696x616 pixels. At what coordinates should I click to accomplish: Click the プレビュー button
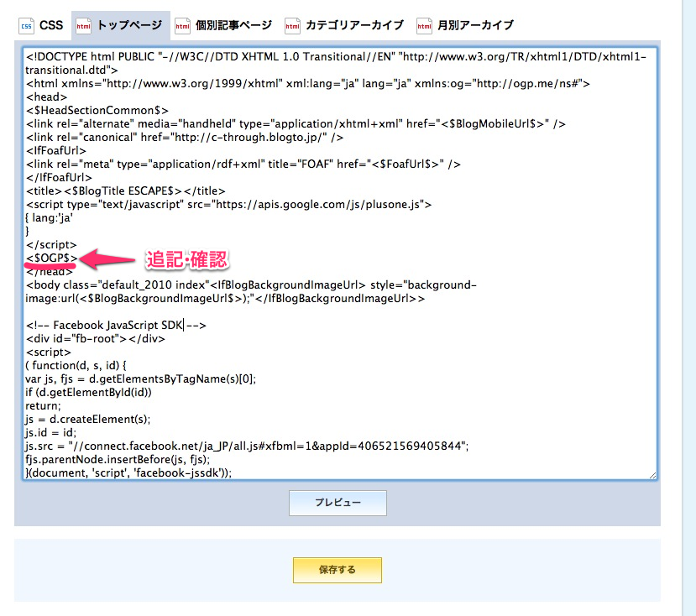338,503
